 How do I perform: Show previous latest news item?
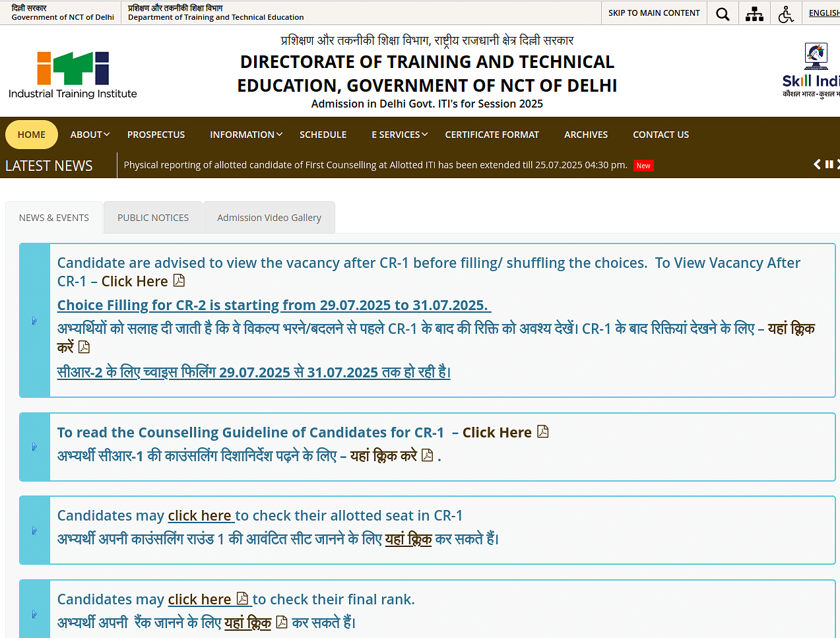(x=817, y=164)
